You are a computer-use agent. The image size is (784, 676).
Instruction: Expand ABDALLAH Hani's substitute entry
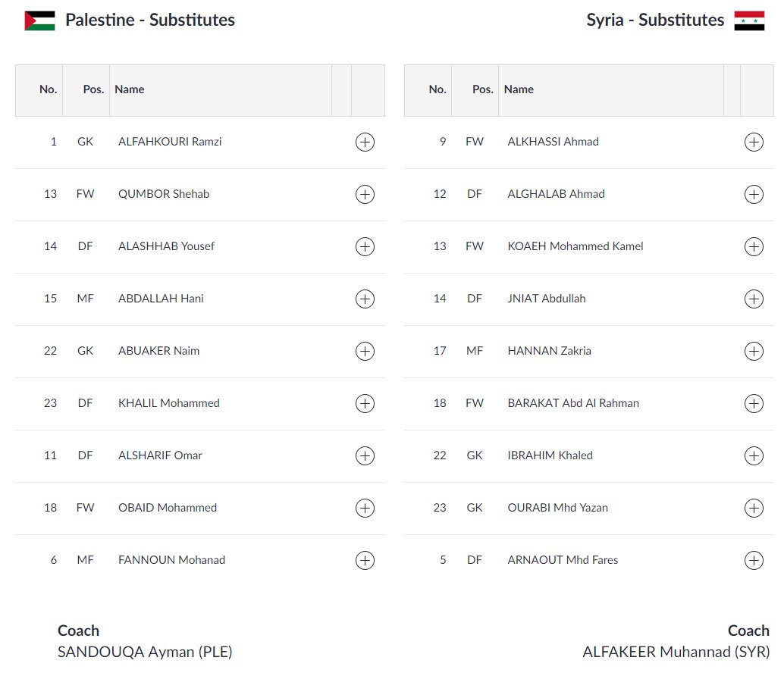click(x=365, y=299)
